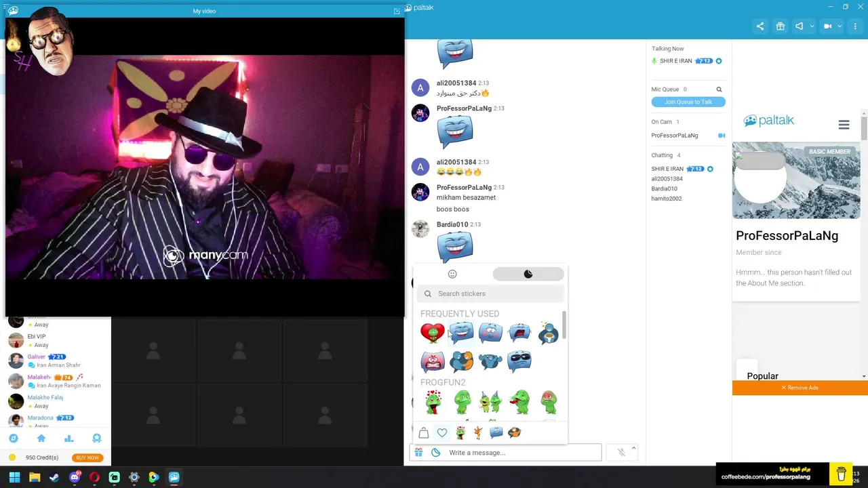Screen dimensions: 868x488
Task: Expand the Popular section arrow
Action: (863, 376)
